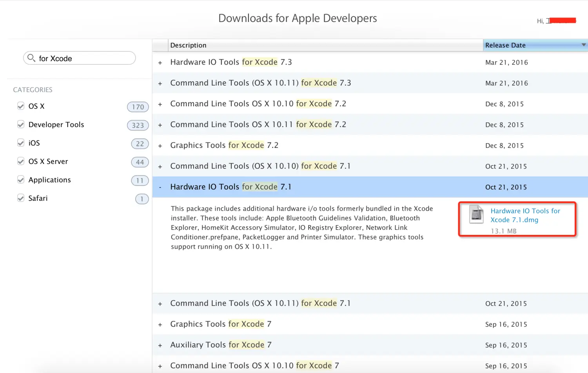
Task: Expand Graphics Tools for Xcode 7.2 row
Action: (160, 146)
